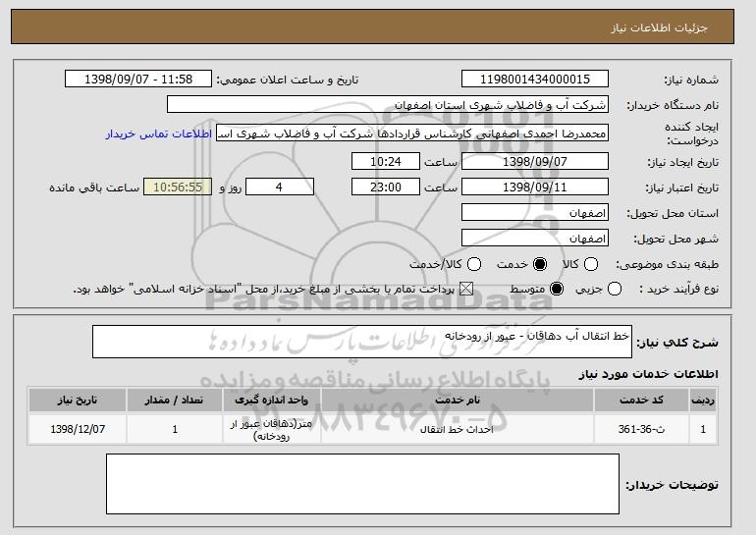Click the شرح کلی نیاز label
The image size is (756, 535).
point(677,343)
